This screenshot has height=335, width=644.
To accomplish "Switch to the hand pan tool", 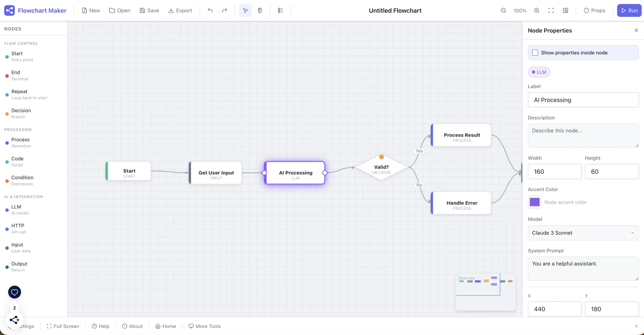I will (260, 10).
